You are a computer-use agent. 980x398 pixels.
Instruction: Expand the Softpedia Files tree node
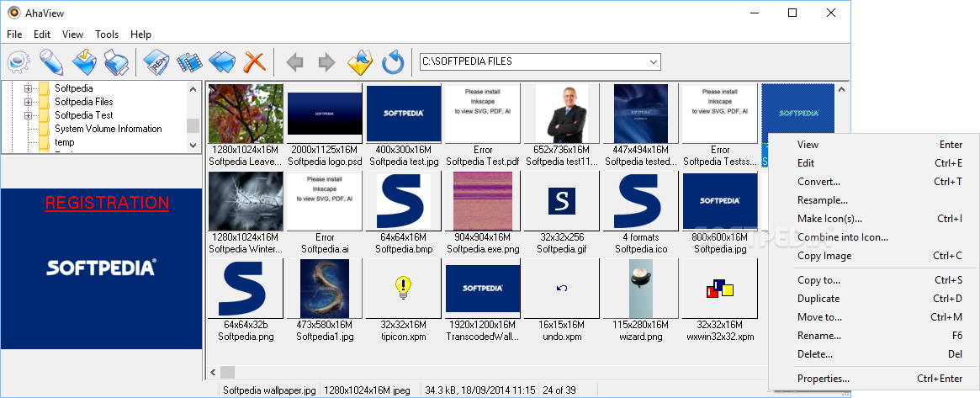28,102
